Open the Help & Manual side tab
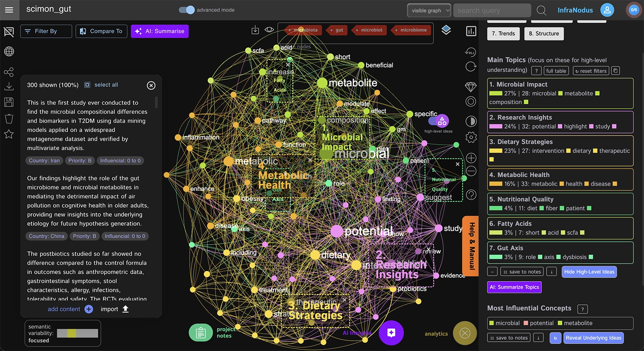The width and height of the screenshot is (644, 351). tap(471, 246)
